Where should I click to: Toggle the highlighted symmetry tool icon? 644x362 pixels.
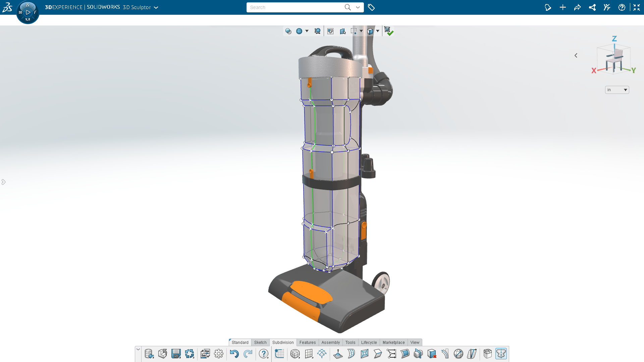(x=501, y=354)
